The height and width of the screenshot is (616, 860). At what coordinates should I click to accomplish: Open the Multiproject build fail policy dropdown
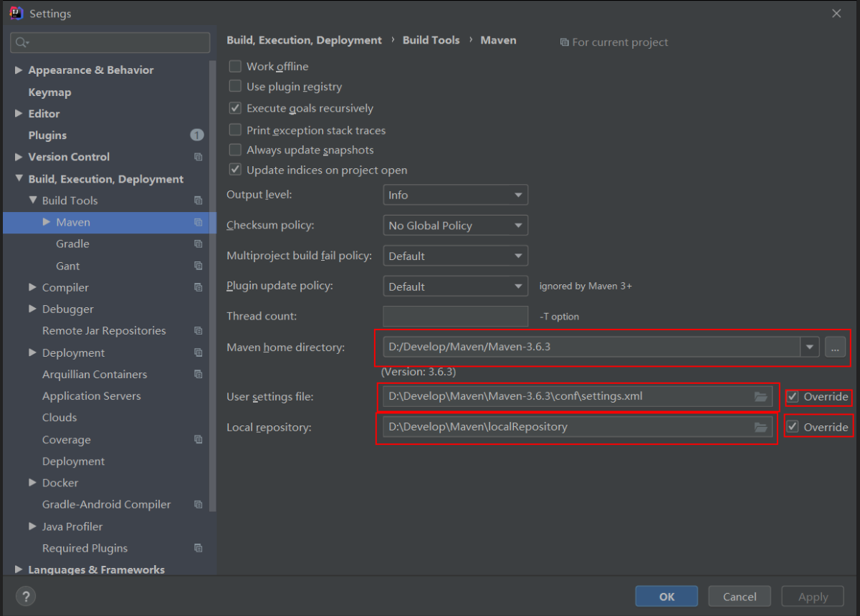456,256
